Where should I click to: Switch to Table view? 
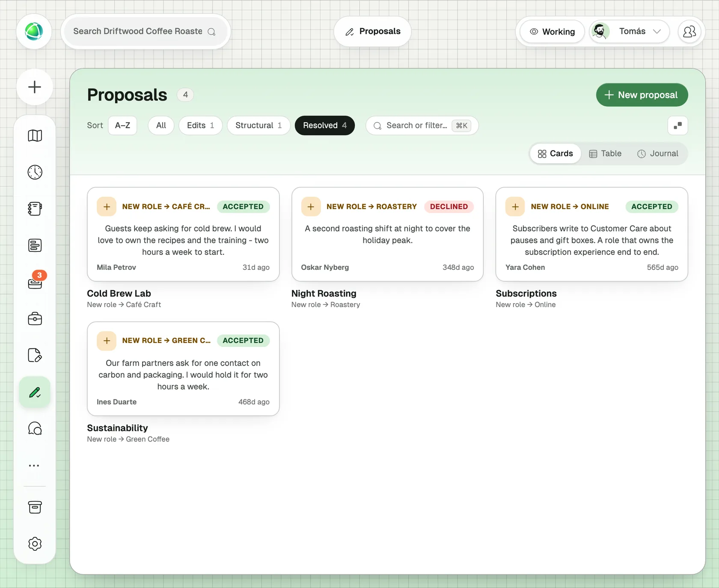(605, 154)
